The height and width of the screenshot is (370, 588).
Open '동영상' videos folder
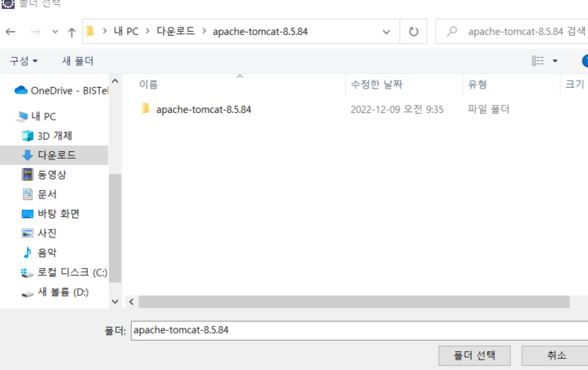[52, 175]
